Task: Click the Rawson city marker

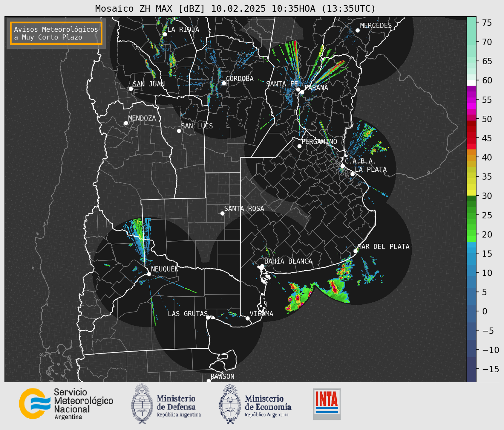Action: [209, 381]
